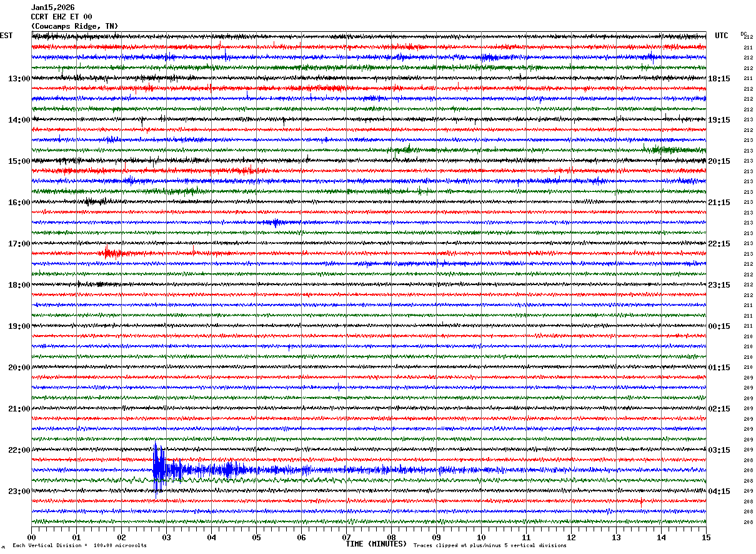
Task: Click the '20:15' UTC time label
Action: (x=719, y=161)
